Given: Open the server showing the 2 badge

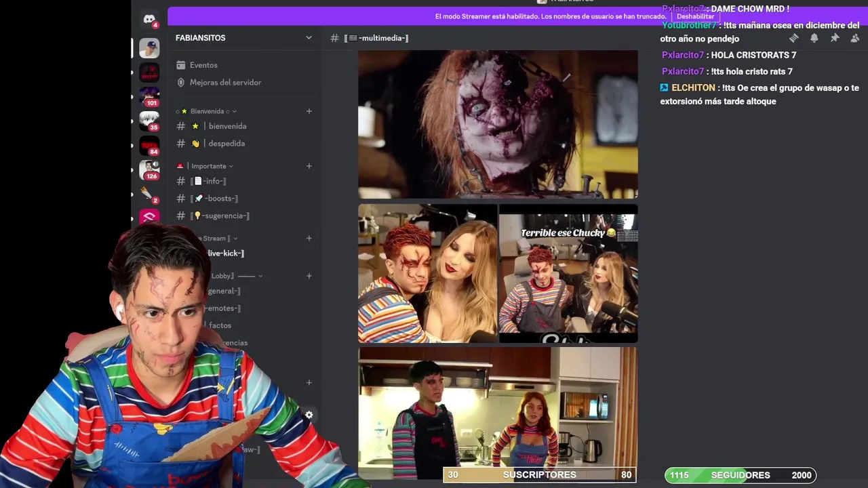Looking at the screenshot, I should pos(149,194).
